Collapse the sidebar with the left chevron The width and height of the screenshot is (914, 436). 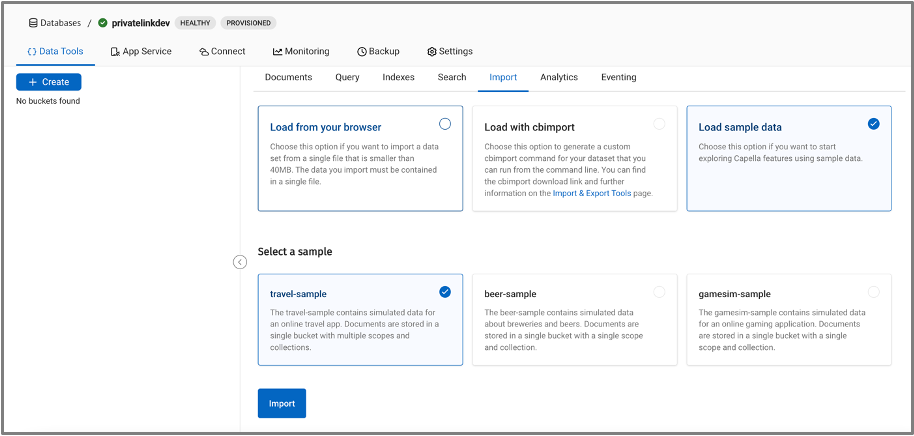(x=240, y=262)
